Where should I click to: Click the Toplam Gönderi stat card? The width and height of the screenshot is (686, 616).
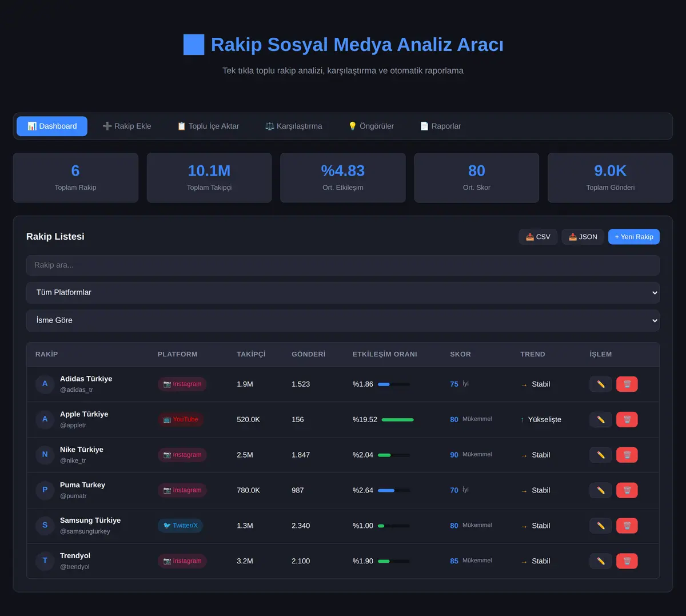pyautogui.click(x=611, y=178)
